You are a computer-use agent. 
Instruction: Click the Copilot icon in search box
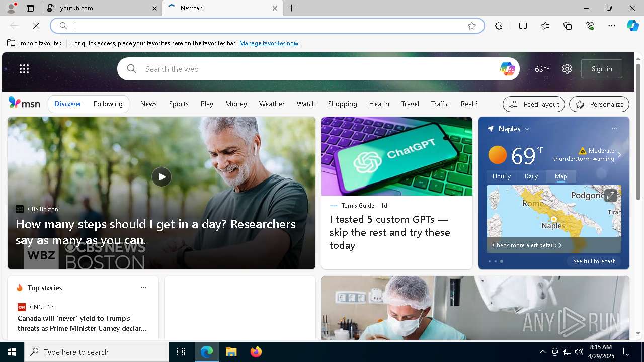507,69
